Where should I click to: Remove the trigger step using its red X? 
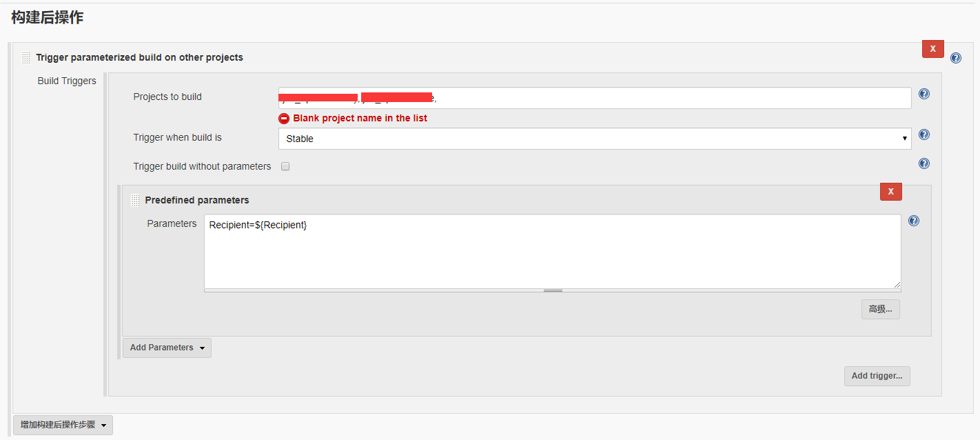tap(932, 48)
